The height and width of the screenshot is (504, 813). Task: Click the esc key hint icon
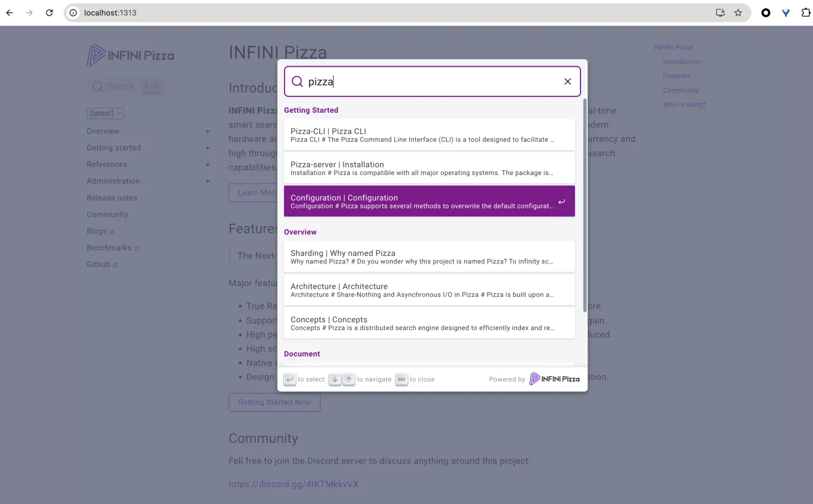402,379
